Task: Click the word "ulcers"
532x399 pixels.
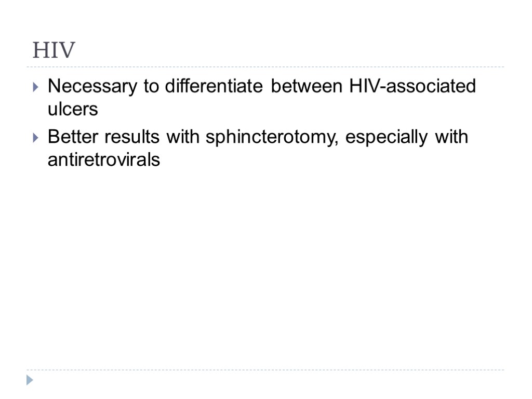Action: pos(73,109)
